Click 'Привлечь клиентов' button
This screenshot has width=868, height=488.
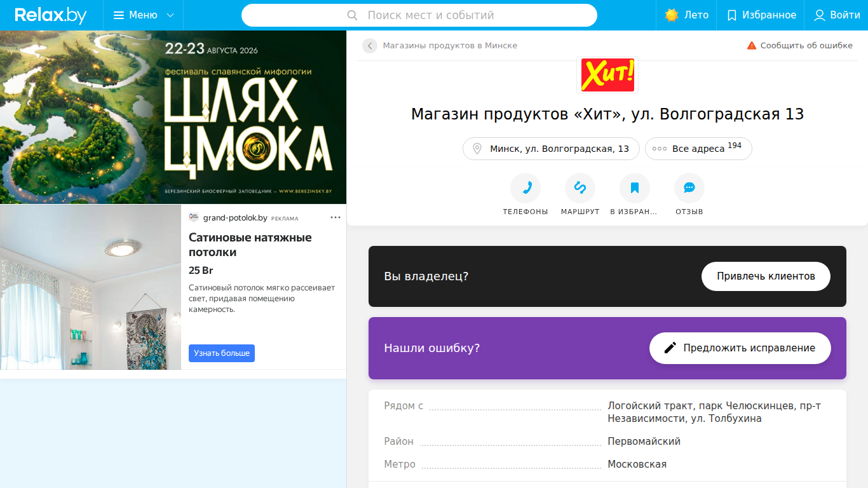coord(766,276)
